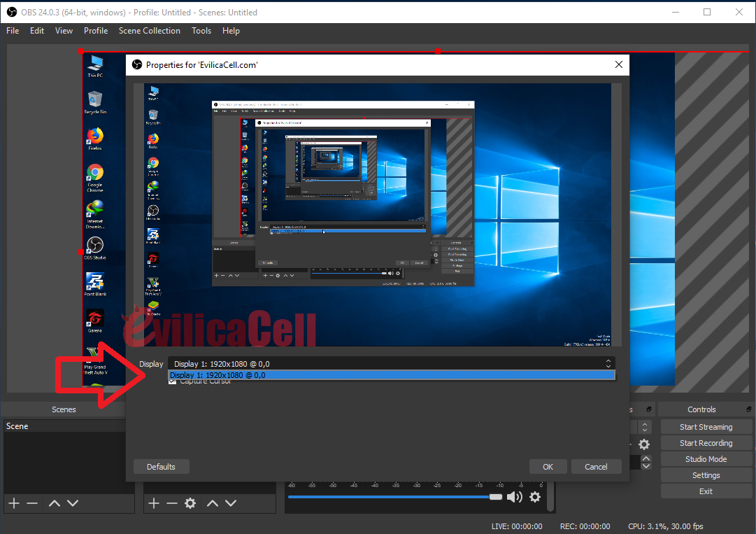Exit OBS via Exit button
The image size is (756, 534).
coord(706,491)
